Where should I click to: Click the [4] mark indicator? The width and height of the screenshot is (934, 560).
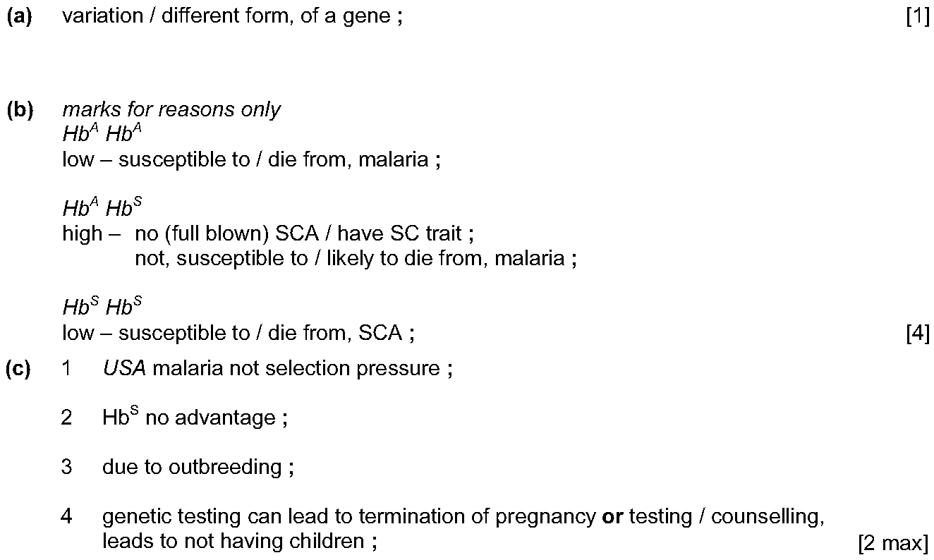click(x=918, y=333)
